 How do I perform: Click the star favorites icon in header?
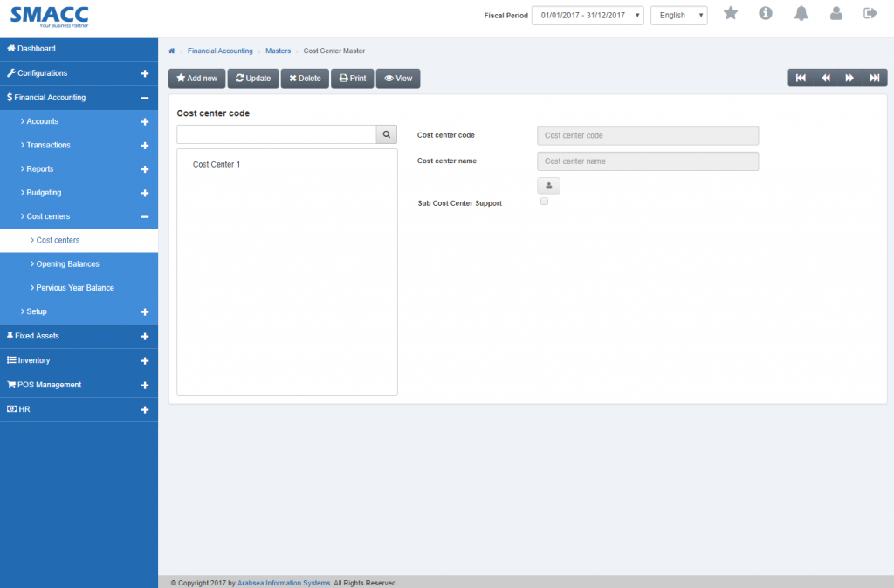[x=731, y=13]
